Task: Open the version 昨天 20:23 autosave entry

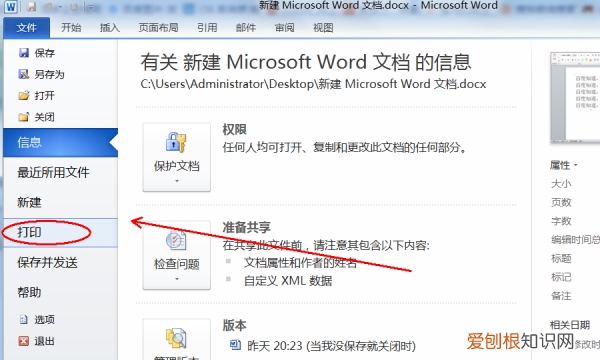Action: (x=323, y=346)
